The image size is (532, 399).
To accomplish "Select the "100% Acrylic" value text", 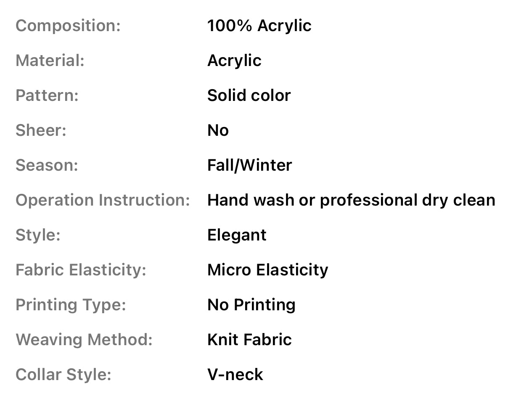I will click(x=259, y=26).
